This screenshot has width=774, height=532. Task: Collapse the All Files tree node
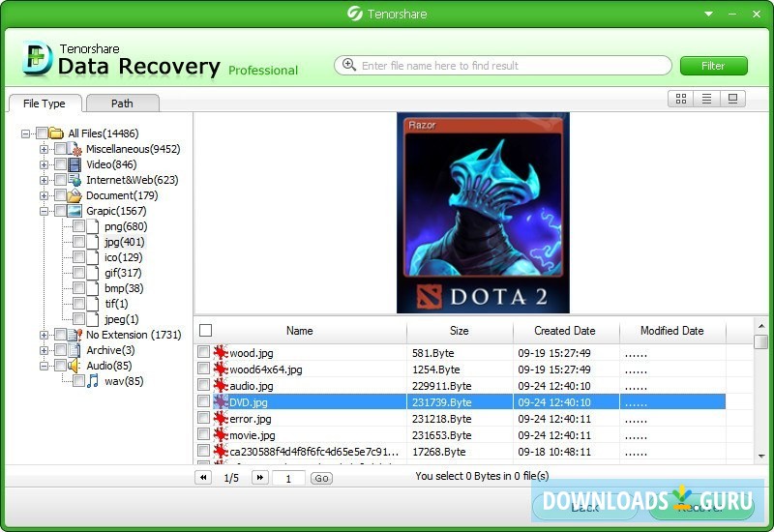[x=26, y=133]
